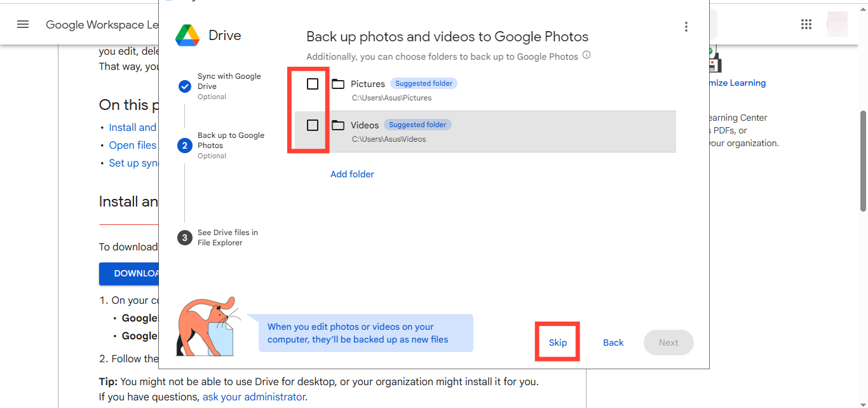The image size is (868, 408).
Task: Open the Open files link
Action: tap(132, 145)
